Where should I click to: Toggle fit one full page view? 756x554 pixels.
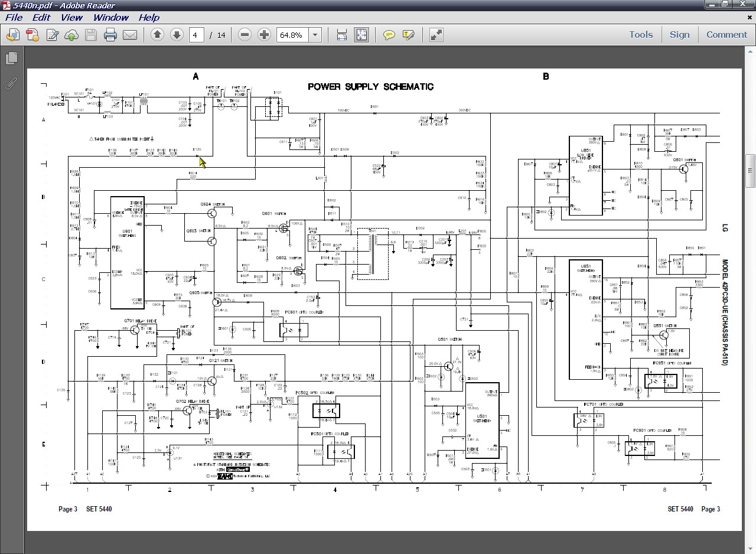(361, 35)
